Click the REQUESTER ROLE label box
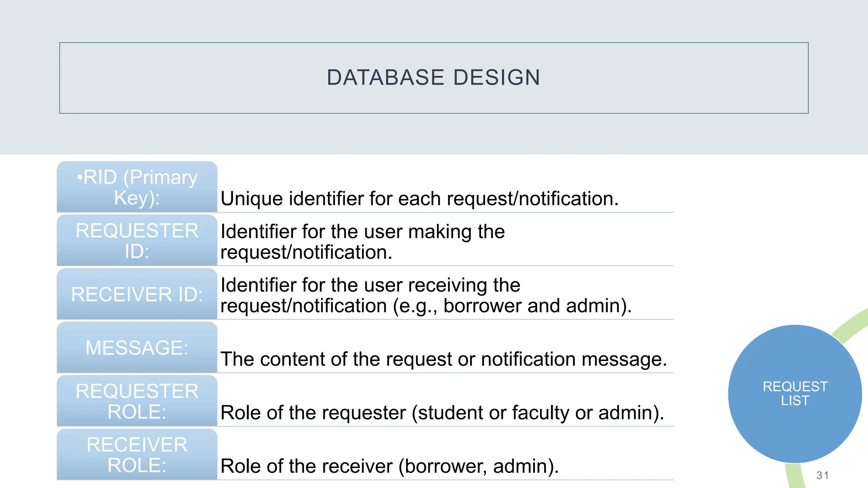868x488 pixels. 137,401
